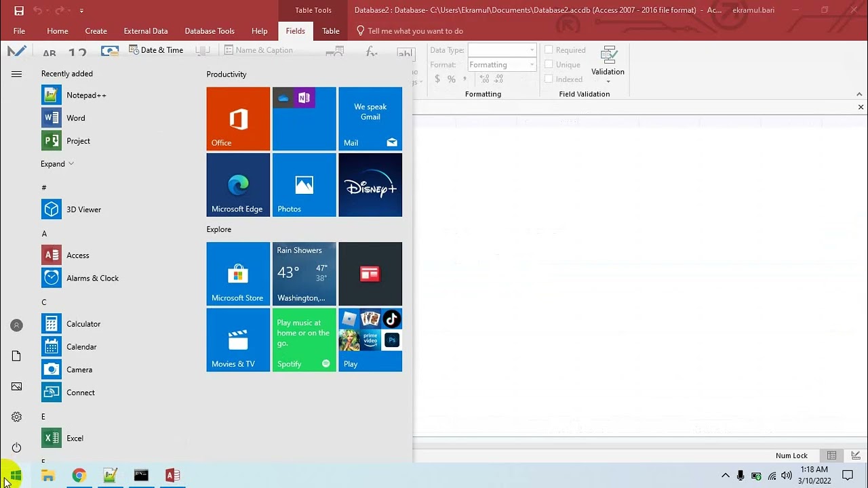Show hidden system tray icons

pyautogui.click(x=725, y=476)
